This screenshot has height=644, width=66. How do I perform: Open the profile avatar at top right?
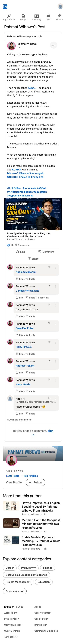[x=60, y=6]
